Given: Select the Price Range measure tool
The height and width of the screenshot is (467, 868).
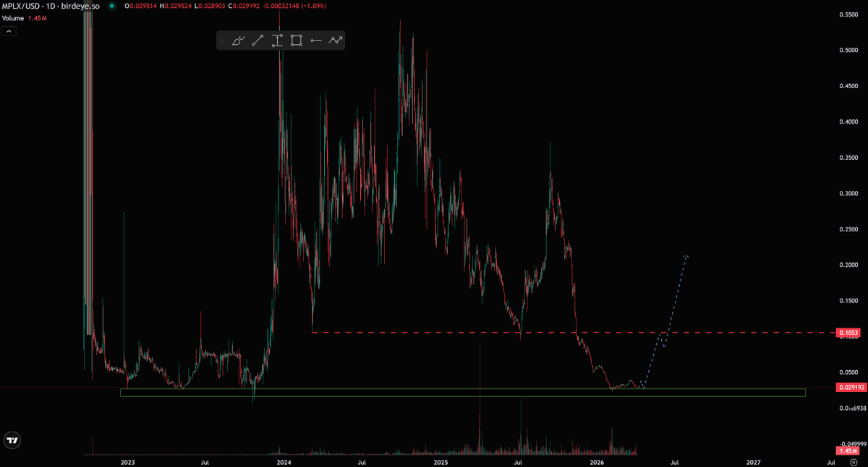Looking at the screenshot, I should [x=277, y=41].
